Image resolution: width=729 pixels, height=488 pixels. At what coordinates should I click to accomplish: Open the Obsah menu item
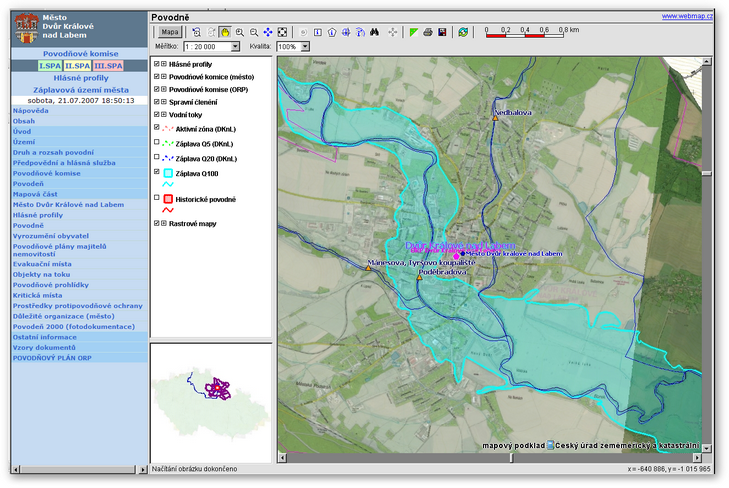point(24,121)
